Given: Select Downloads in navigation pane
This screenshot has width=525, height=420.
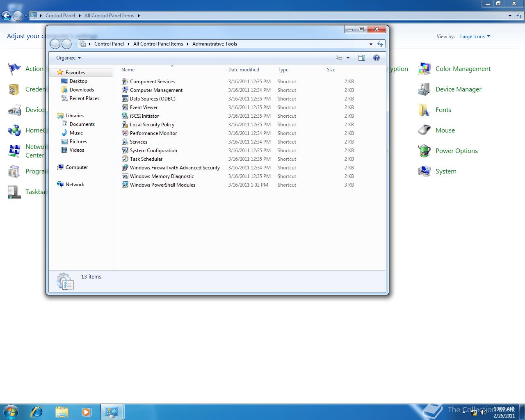Looking at the screenshot, I should click(x=82, y=90).
